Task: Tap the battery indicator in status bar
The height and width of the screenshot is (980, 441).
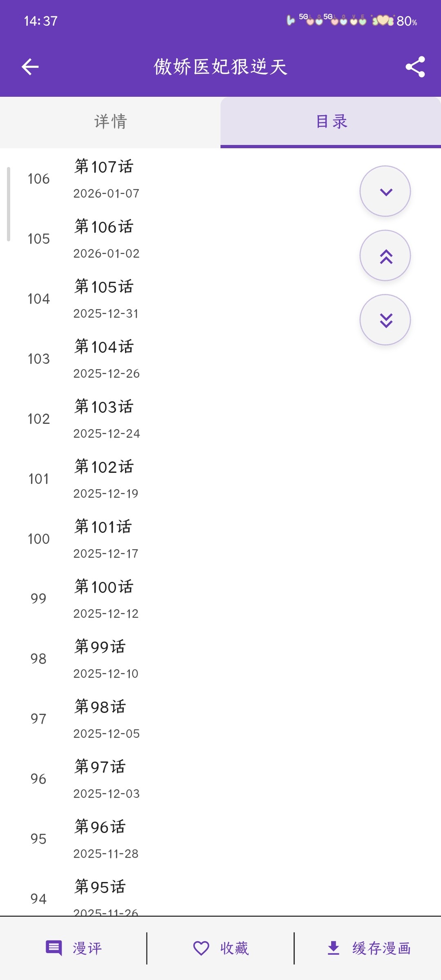Action: pos(406,21)
